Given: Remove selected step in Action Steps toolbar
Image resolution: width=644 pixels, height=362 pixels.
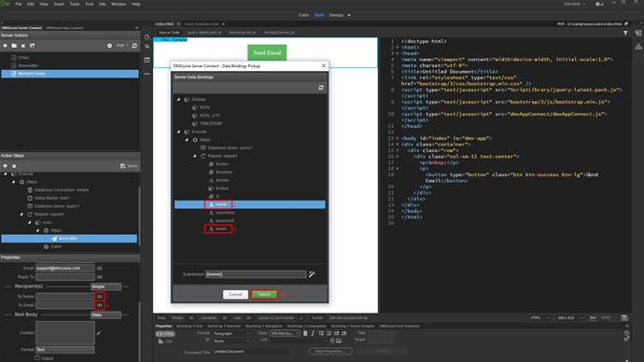Looking at the screenshot, I should (x=14, y=166).
